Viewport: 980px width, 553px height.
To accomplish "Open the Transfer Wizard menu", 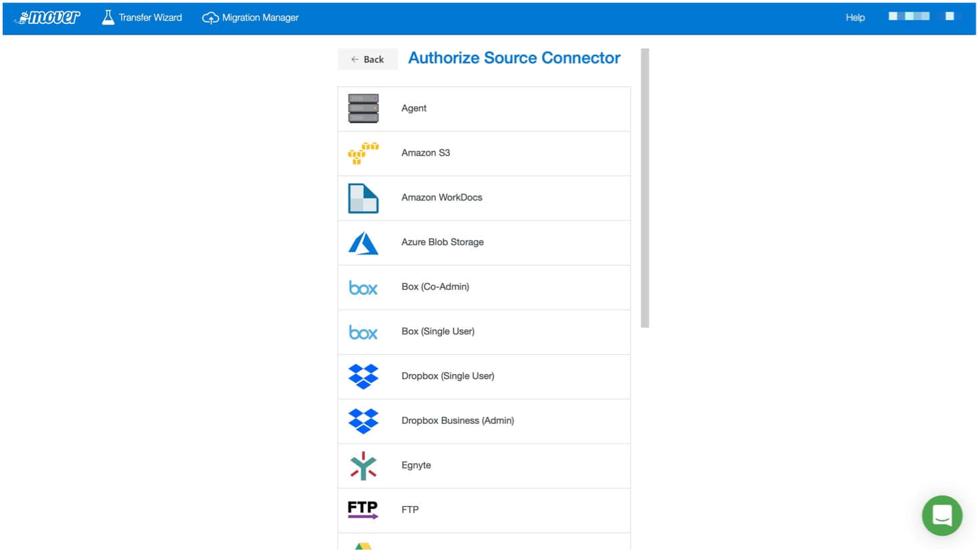I will [142, 17].
